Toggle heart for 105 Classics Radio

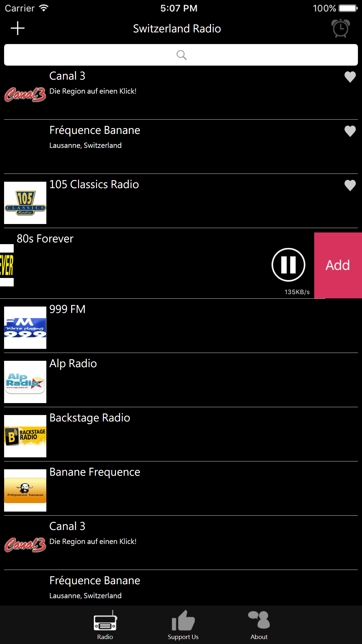pyautogui.click(x=350, y=185)
